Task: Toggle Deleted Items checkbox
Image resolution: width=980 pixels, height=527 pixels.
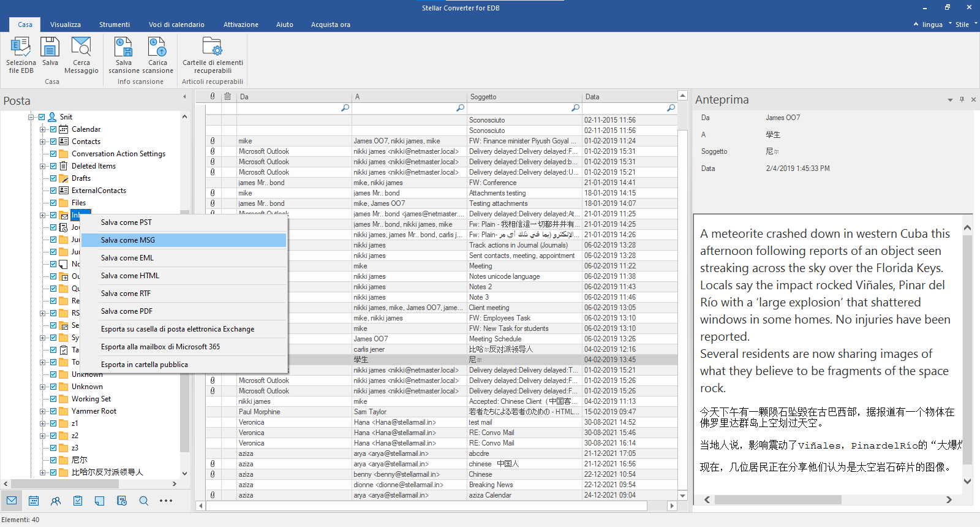Action: (x=53, y=166)
